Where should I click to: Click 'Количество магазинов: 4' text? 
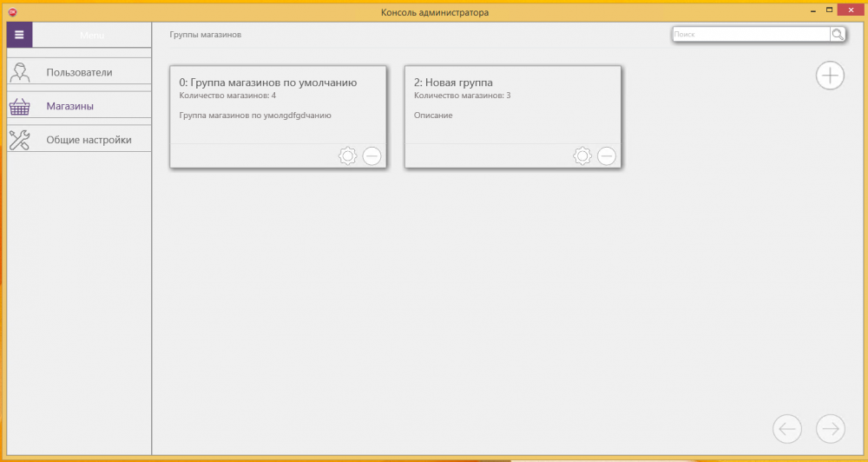(x=227, y=96)
